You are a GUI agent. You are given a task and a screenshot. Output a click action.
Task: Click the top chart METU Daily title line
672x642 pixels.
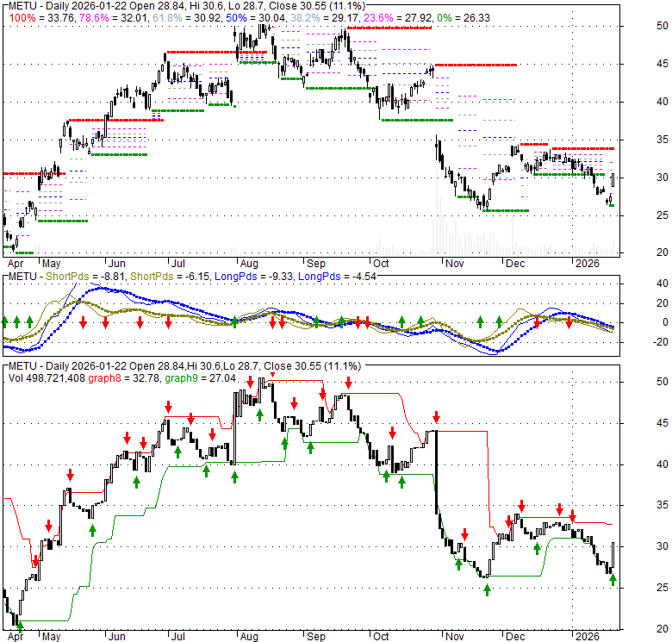187,6
